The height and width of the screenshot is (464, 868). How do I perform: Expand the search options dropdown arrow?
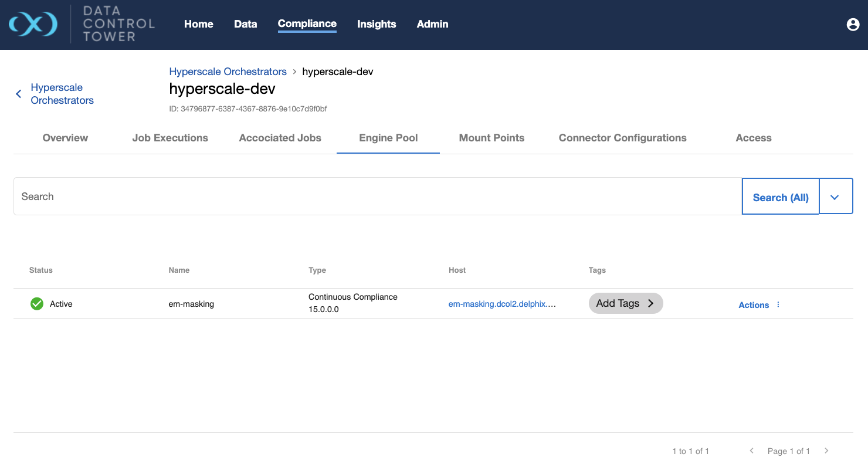click(835, 197)
